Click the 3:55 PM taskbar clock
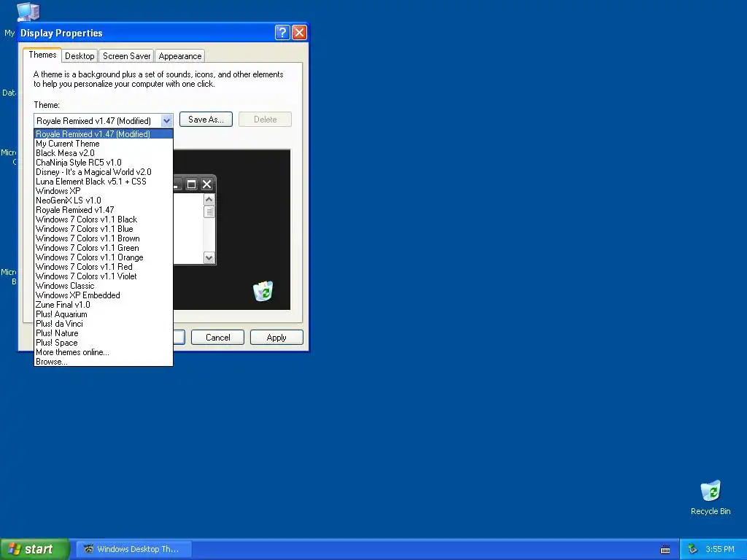747x560 pixels. coord(720,549)
